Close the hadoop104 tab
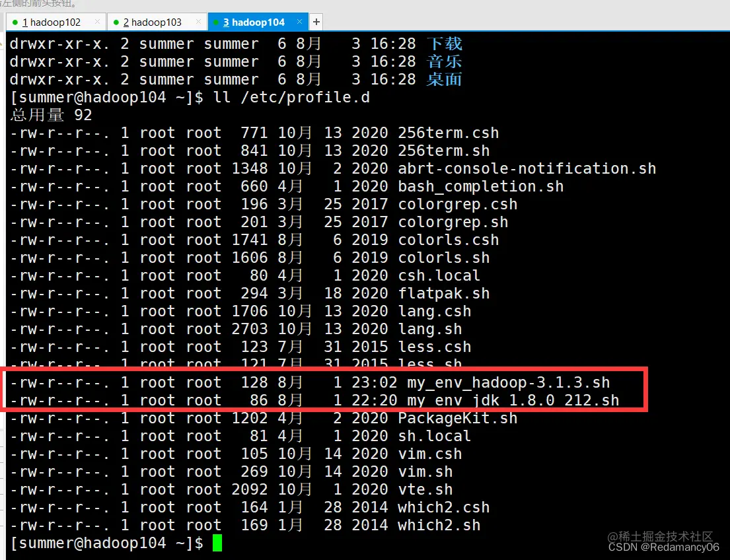The height and width of the screenshot is (560, 730). tap(299, 21)
